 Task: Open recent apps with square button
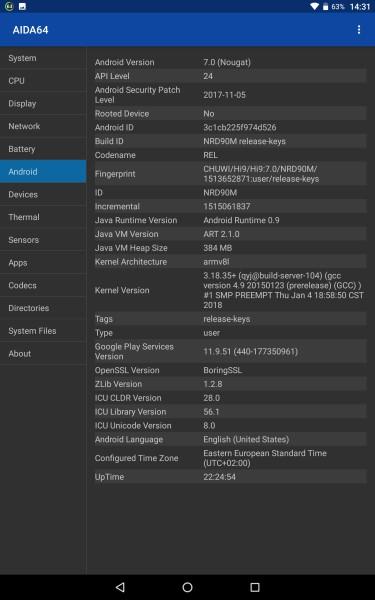pyautogui.click(x=255, y=587)
